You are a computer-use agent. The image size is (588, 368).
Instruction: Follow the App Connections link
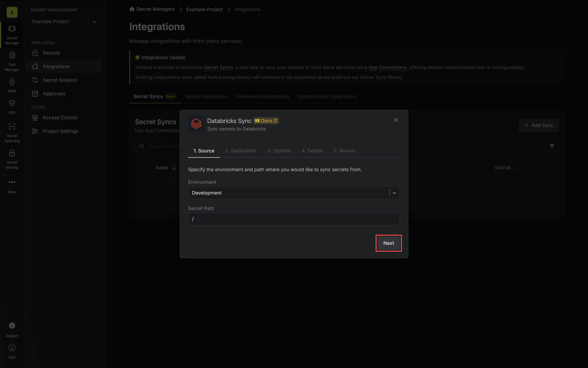(x=387, y=67)
